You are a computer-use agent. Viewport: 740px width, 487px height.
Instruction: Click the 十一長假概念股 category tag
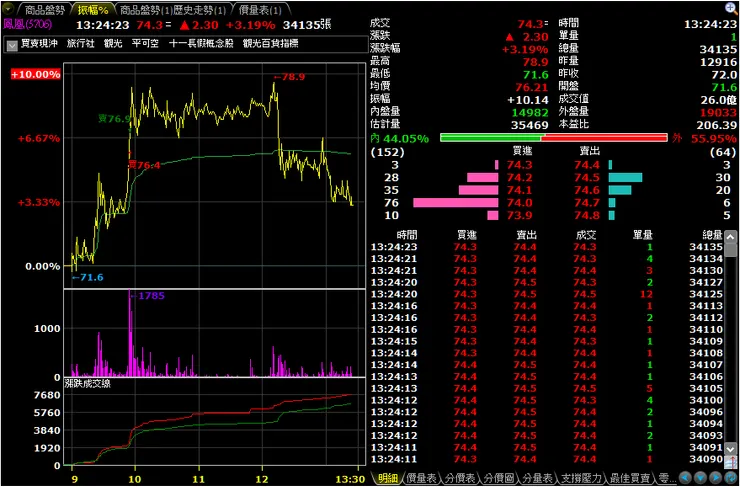[201, 43]
